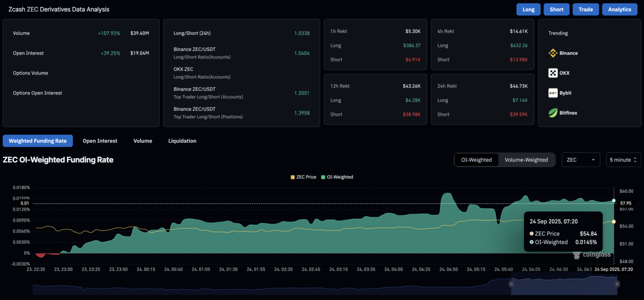Open the Analytics button

(619, 10)
